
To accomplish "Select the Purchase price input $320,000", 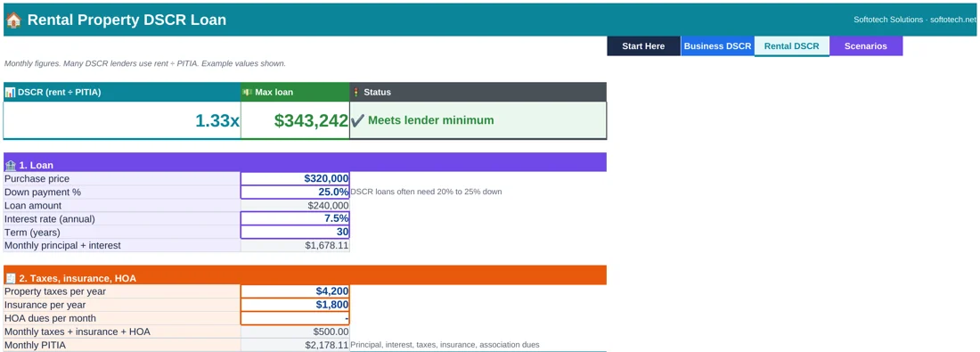I will point(295,178).
